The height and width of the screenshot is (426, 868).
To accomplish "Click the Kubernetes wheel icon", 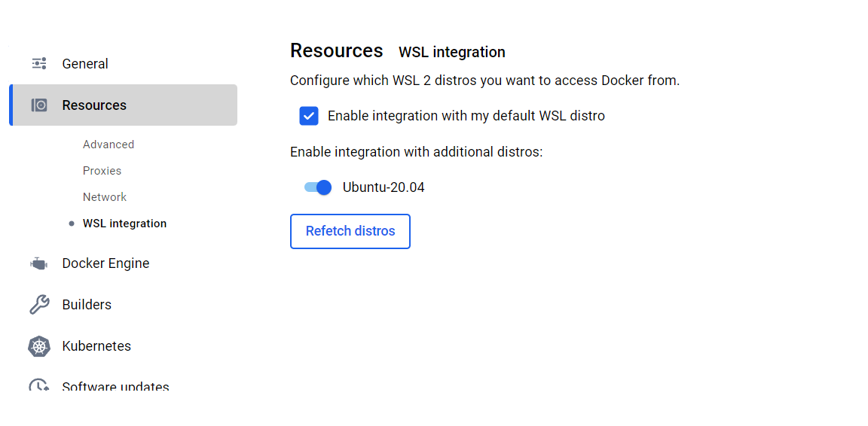I will pyautogui.click(x=39, y=346).
